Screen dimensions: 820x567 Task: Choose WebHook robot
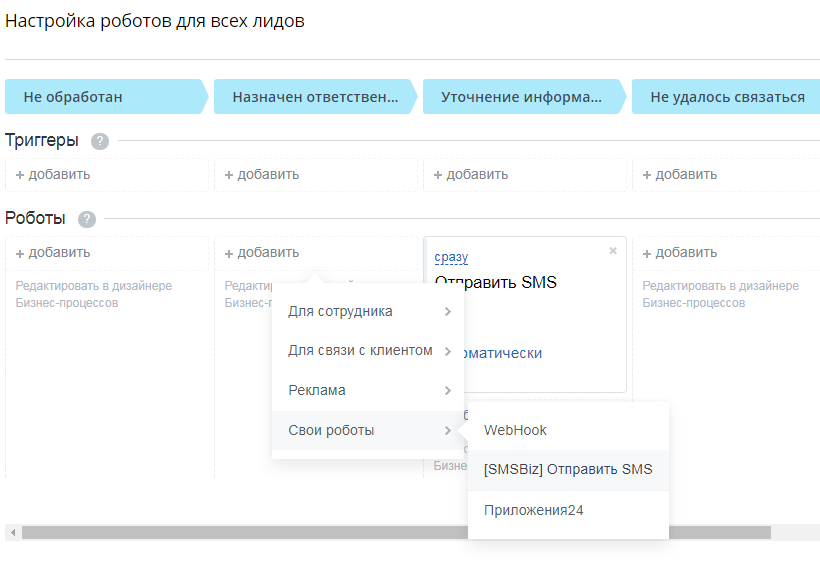pos(568,430)
